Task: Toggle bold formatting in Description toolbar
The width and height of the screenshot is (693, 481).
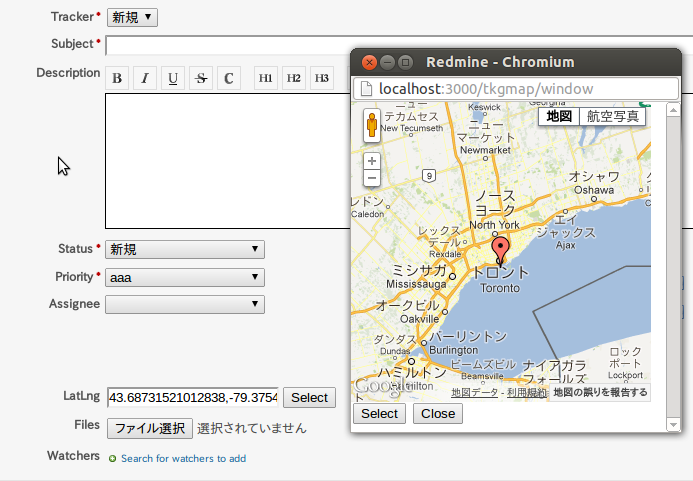Action: tap(117, 78)
